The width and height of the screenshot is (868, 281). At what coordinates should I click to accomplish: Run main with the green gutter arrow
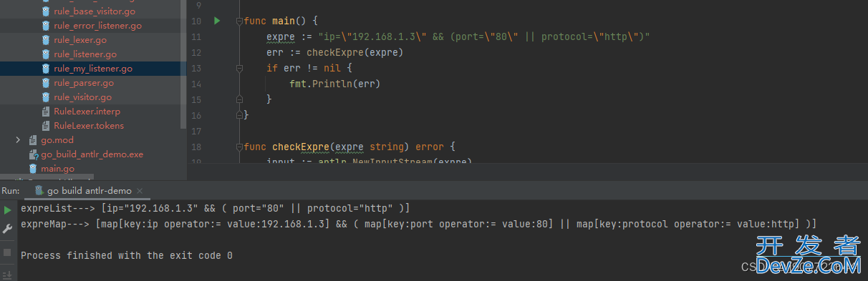(217, 21)
